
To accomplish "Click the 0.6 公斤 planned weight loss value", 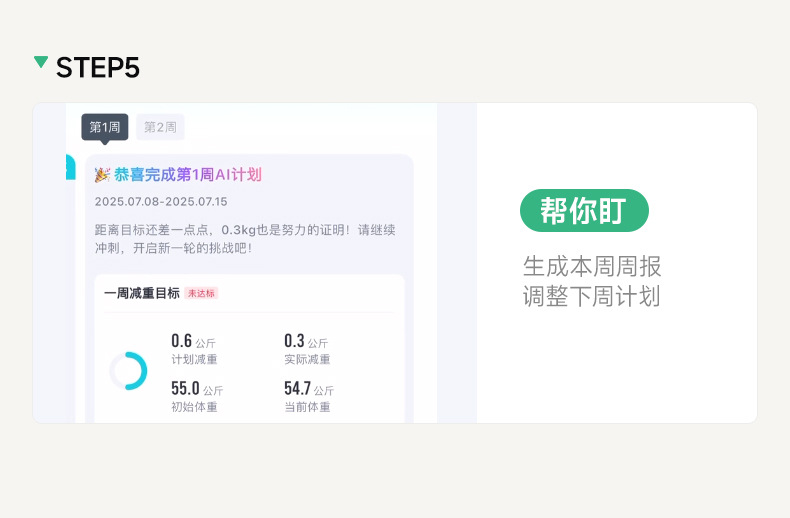I will [x=193, y=341].
